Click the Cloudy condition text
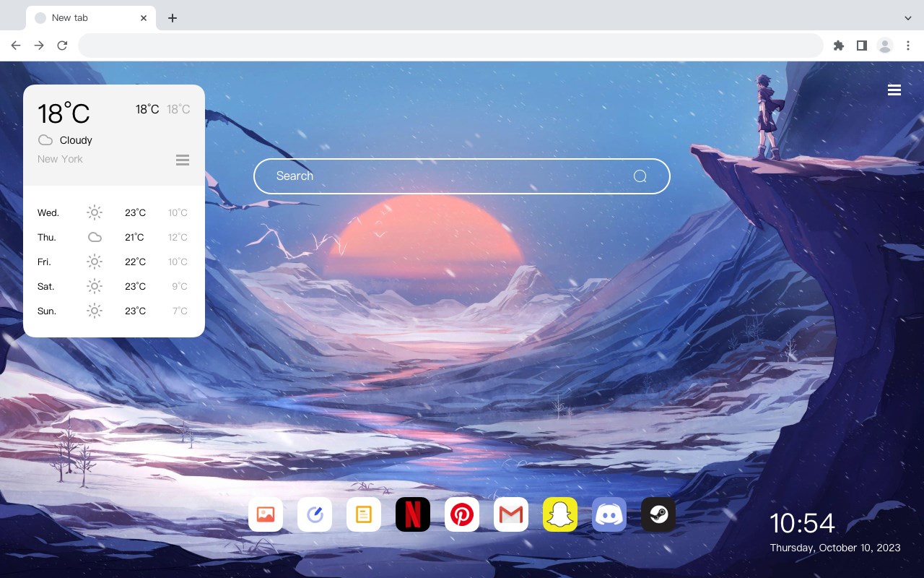 (76, 140)
